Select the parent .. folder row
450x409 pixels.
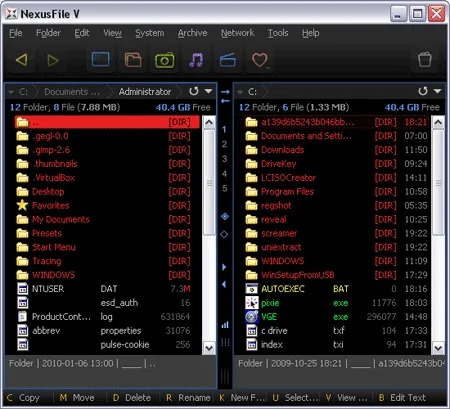coord(107,122)
